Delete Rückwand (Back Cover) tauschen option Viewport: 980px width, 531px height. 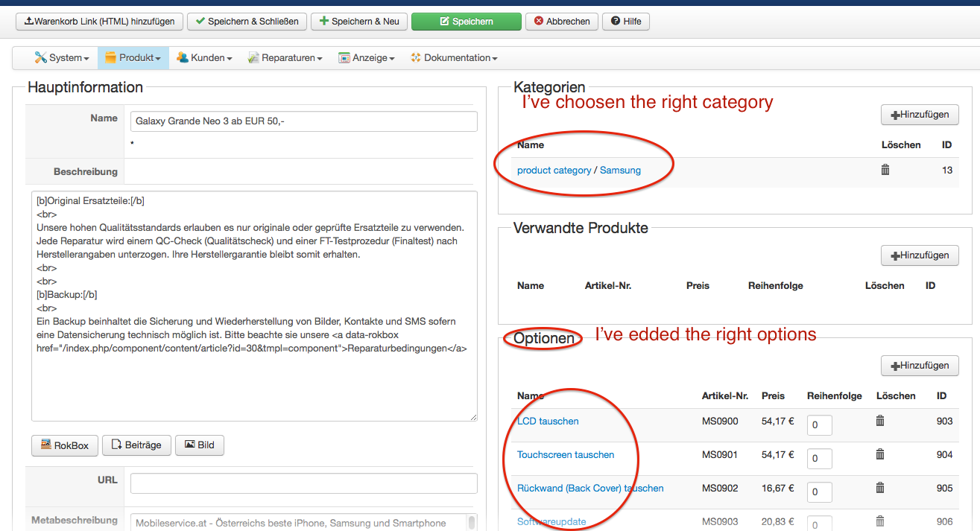(879, 488)
